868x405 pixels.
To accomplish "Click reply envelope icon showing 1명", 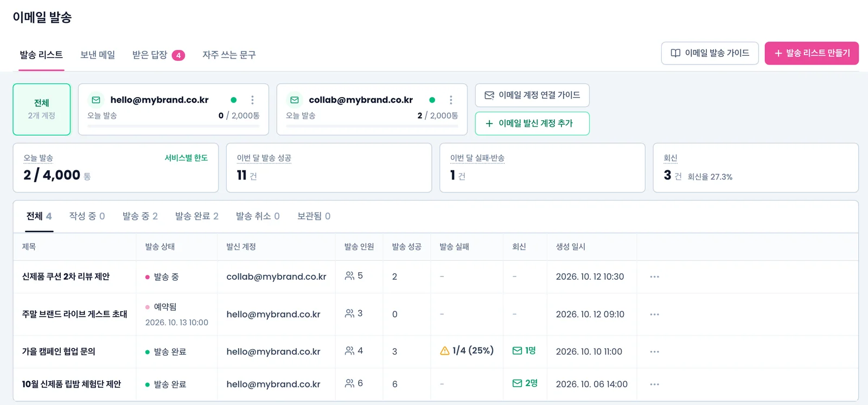I will click(518, 351).
